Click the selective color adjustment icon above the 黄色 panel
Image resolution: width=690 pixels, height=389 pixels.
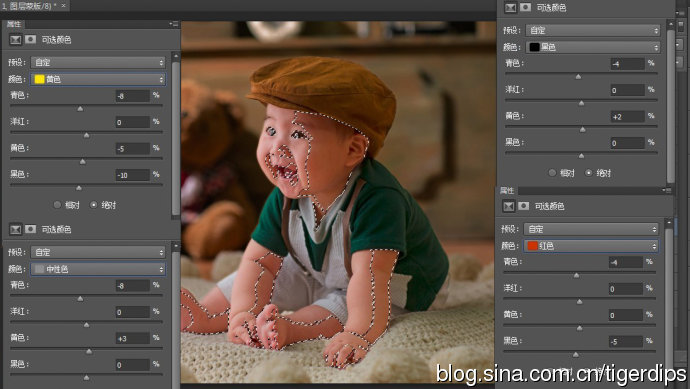(x=15, y=40)
